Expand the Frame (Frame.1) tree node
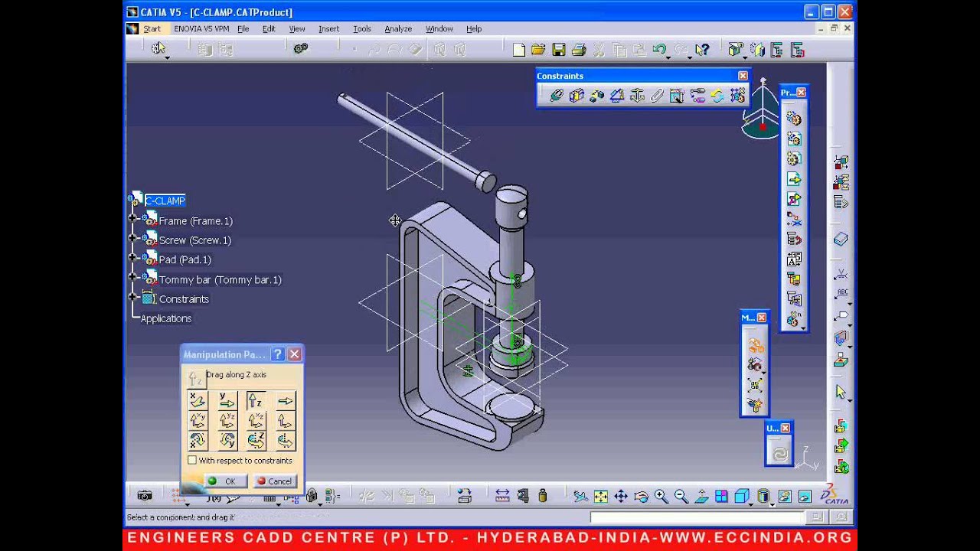Viewport: 980px width, 551px height. pos(132,219)
